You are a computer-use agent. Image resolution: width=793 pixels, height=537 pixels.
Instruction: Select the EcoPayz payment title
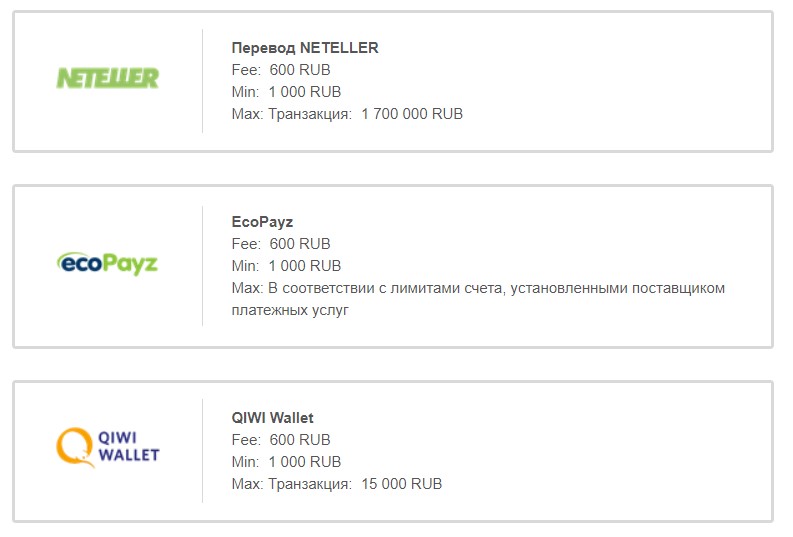tap(262, 222)
